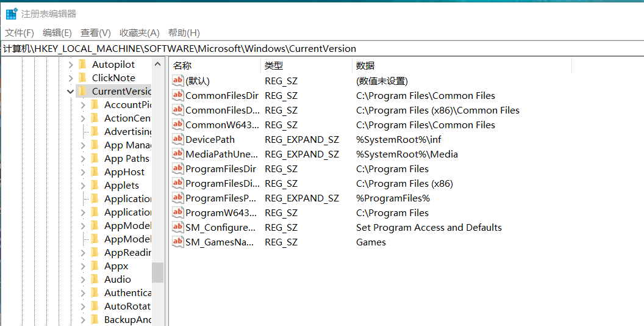Click string icon of CommonW643... value

[x=178, y=125]
